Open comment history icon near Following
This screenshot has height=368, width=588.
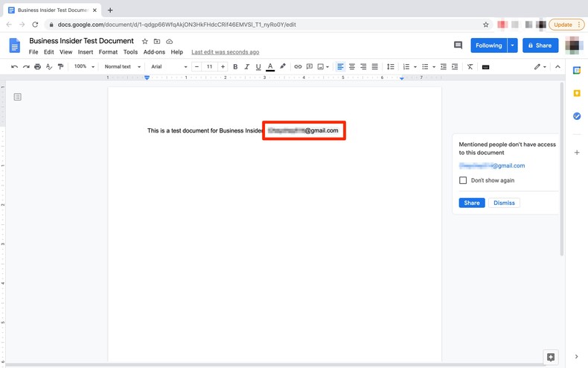point(458,45)
